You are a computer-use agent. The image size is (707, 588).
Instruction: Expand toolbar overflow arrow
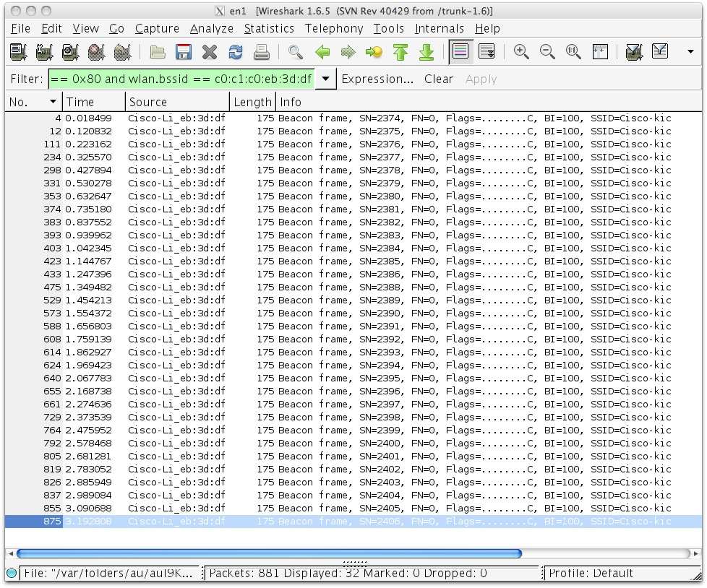coord(690,52)
